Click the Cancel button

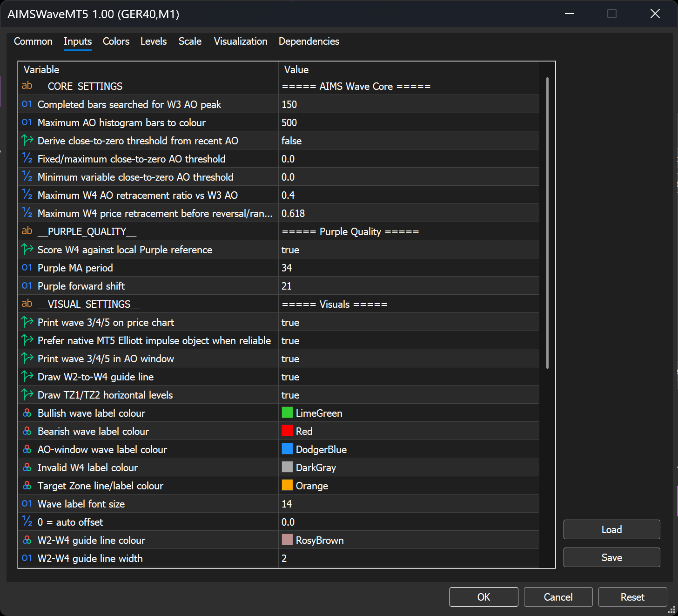tap(558, 597)
